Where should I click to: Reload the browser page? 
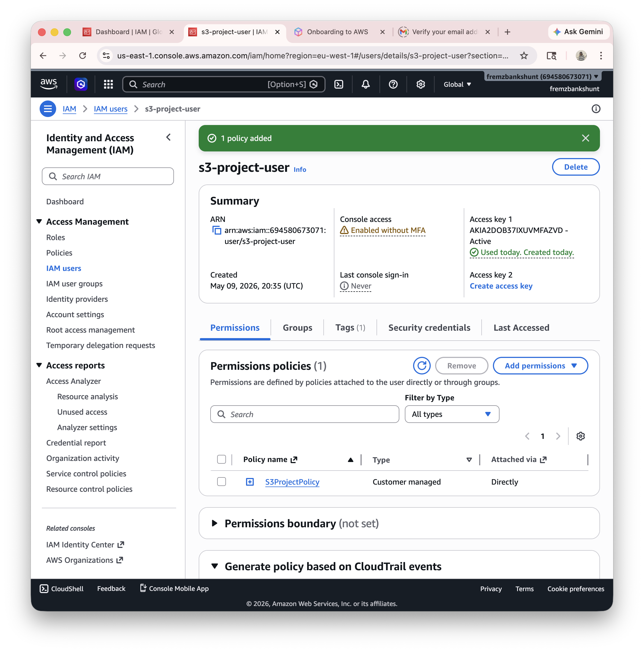[x=82, y=55]
